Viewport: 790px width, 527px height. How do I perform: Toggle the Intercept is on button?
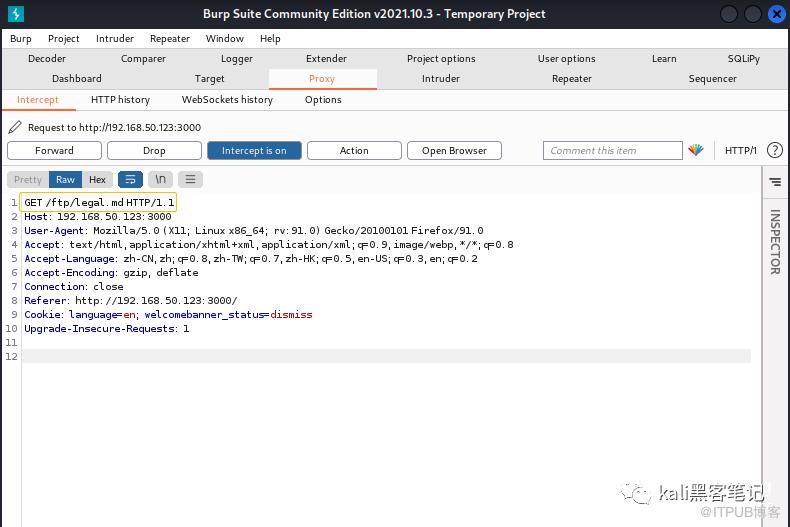(254, 151)
